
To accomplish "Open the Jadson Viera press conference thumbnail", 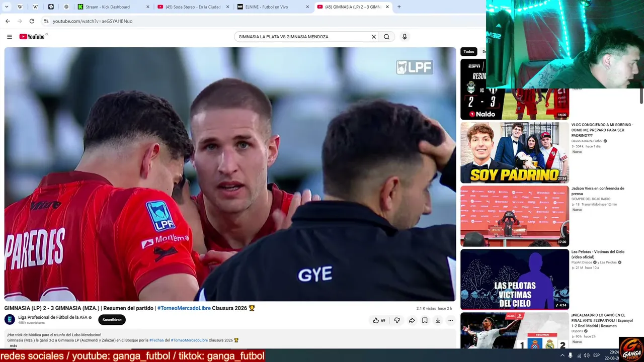I will 515,216.
